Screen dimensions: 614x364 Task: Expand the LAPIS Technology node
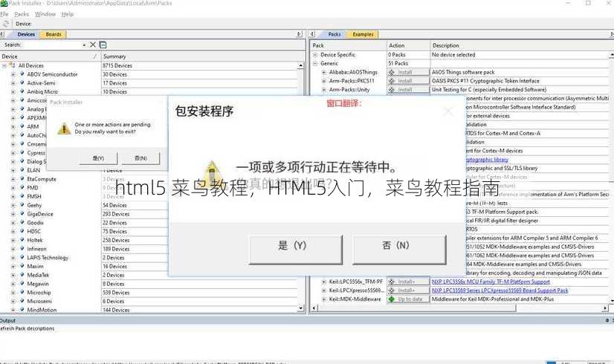click(x=13, y=258)
